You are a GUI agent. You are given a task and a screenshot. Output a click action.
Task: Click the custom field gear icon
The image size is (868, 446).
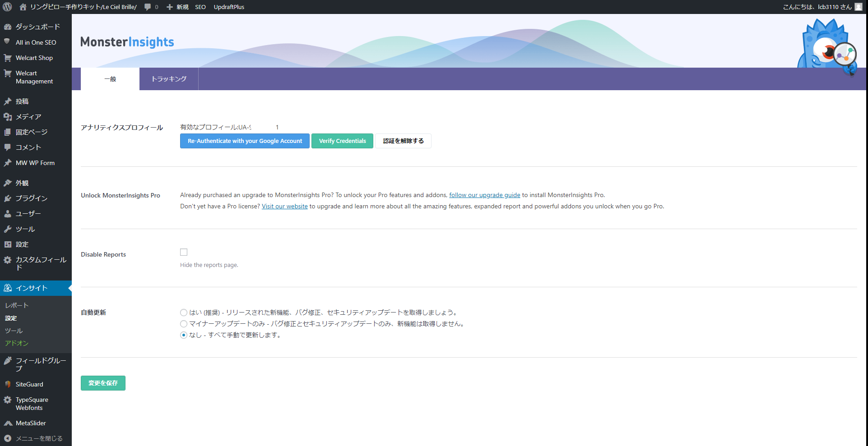(8, 260)
